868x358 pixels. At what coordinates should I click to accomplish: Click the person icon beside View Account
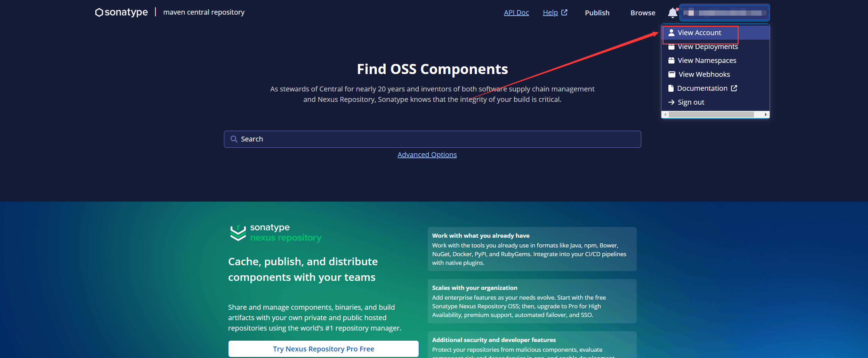(672, 33)
